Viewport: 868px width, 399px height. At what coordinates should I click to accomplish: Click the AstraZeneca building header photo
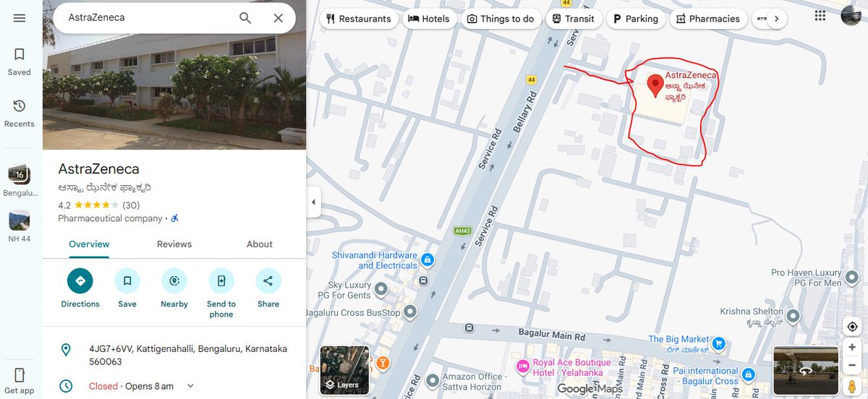174,93
